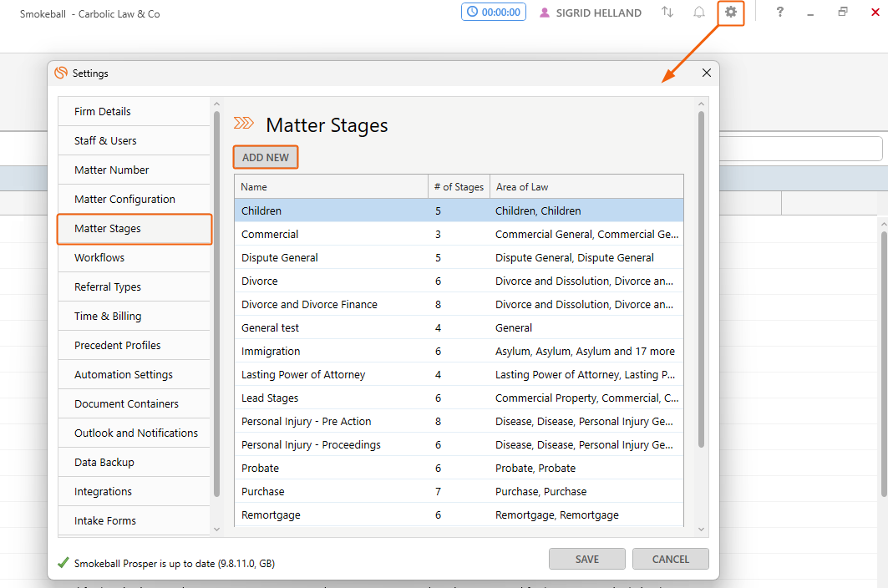Screen dimensions: 888x588
Task: Select Personal Injury - Pre Action row
Action: tap(459, 422)
